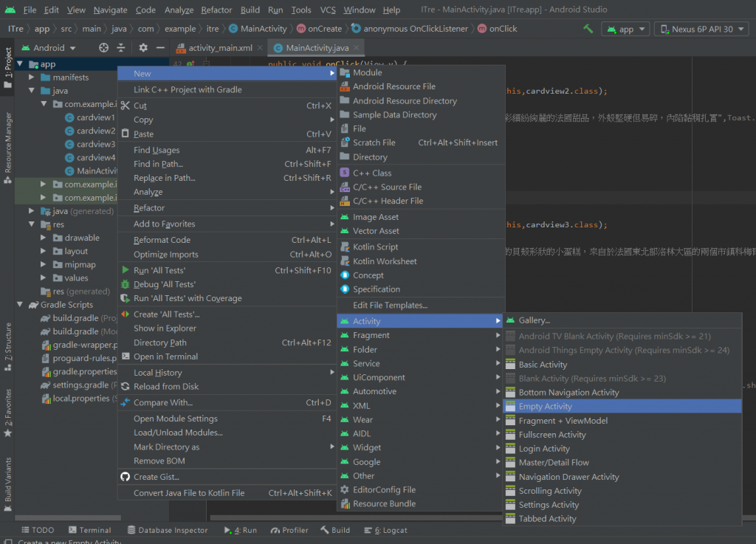This screenshot has width=756, height=544.
Task: Choose Tabbed Activity template
Action: click(x=622, y=518)
